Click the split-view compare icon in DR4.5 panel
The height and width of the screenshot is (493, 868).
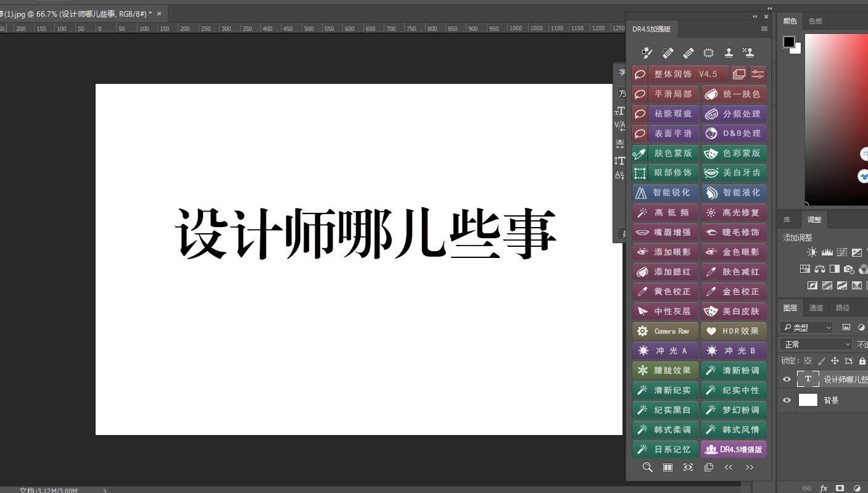[668, 467]
